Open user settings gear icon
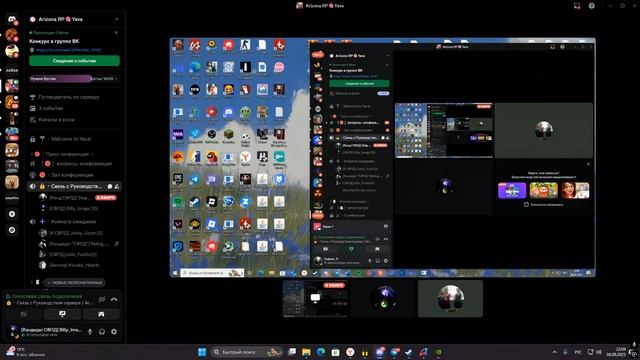Screen dimensions: 640x360 tap(114, 332)
